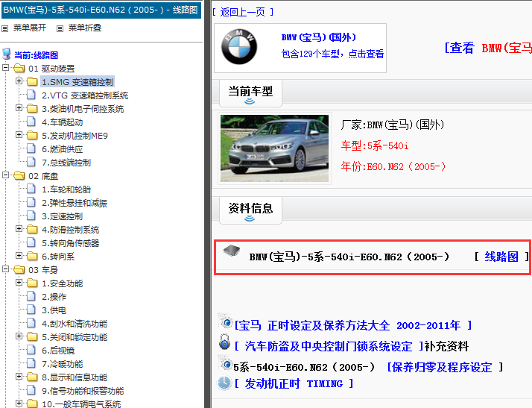
Task: Click the icon beside 5系-540i-E60.N62 保养归零
Action: tap(225, 363)
